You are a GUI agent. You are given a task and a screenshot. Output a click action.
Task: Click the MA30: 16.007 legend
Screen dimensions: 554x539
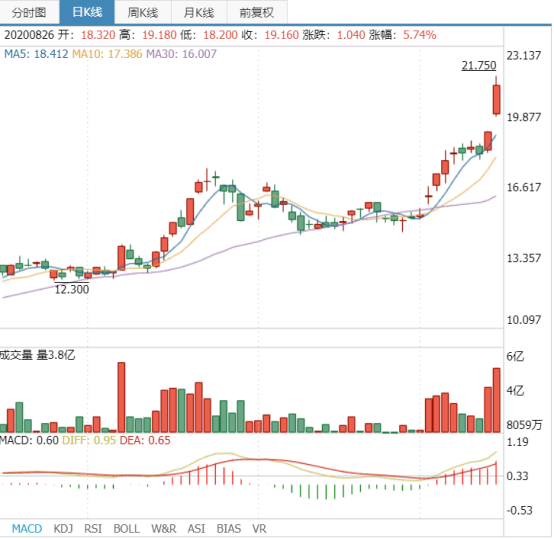(x=181, y=54)
